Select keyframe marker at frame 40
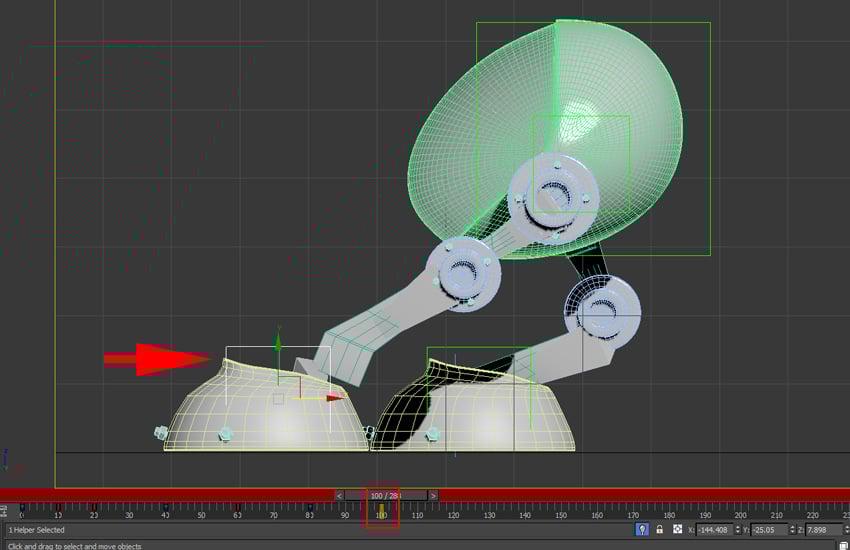Image resolution: width=850 pixels, height=550 pixels. tap(166, 508)
